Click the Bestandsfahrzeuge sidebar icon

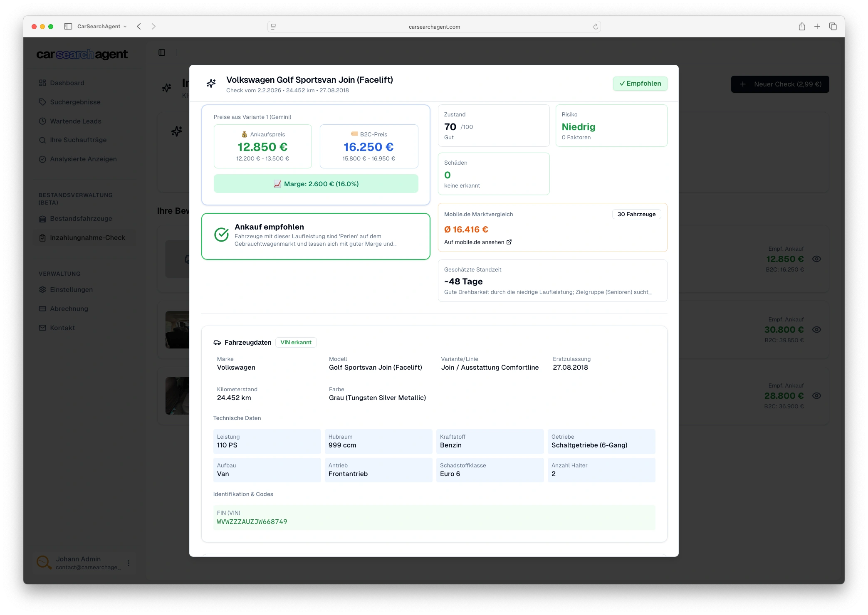(x=42, y=219)
